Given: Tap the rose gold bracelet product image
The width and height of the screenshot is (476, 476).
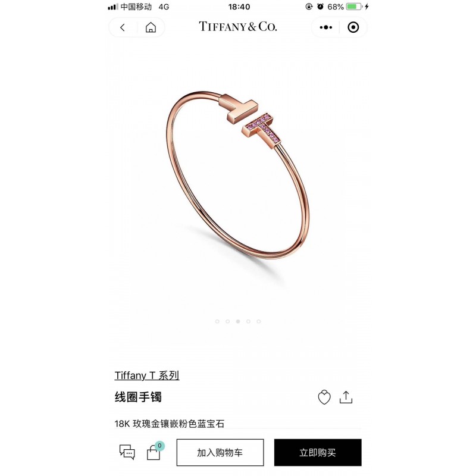Looking at the screenshot, I should coord(237,174).
